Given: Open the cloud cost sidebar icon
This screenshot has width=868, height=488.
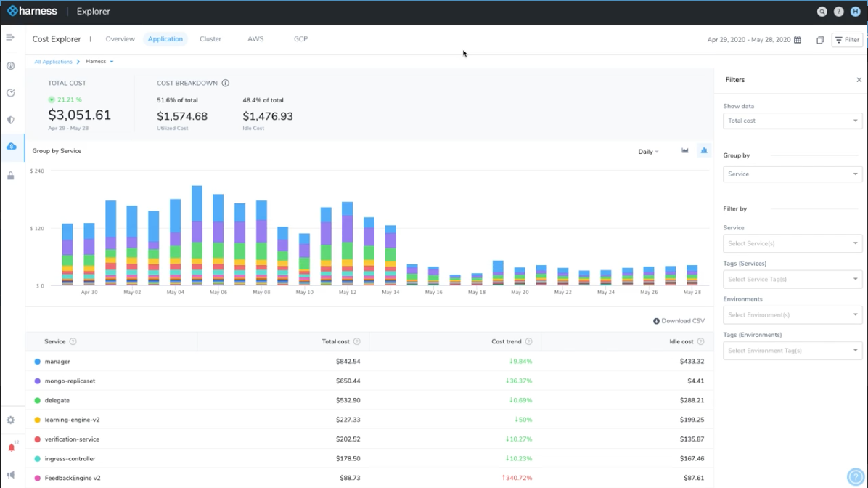Looking at the screenshot, I should [x=11, y=147].
